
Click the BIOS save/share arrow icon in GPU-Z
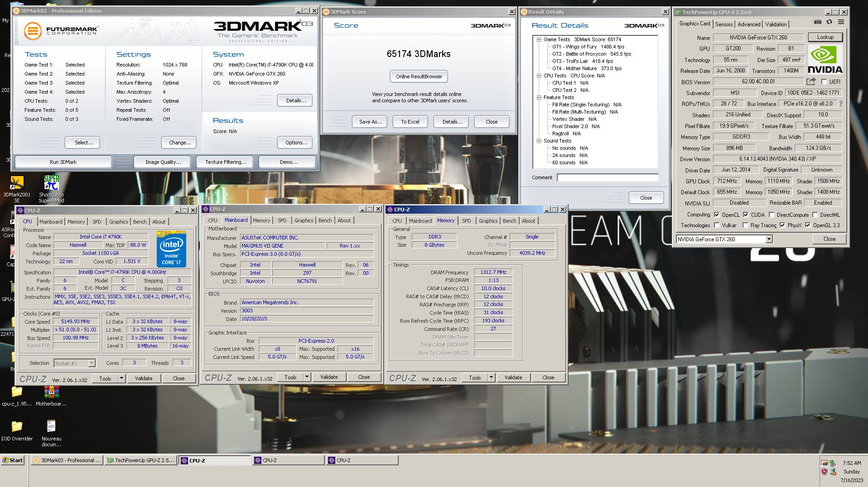[x=811, y=81]
